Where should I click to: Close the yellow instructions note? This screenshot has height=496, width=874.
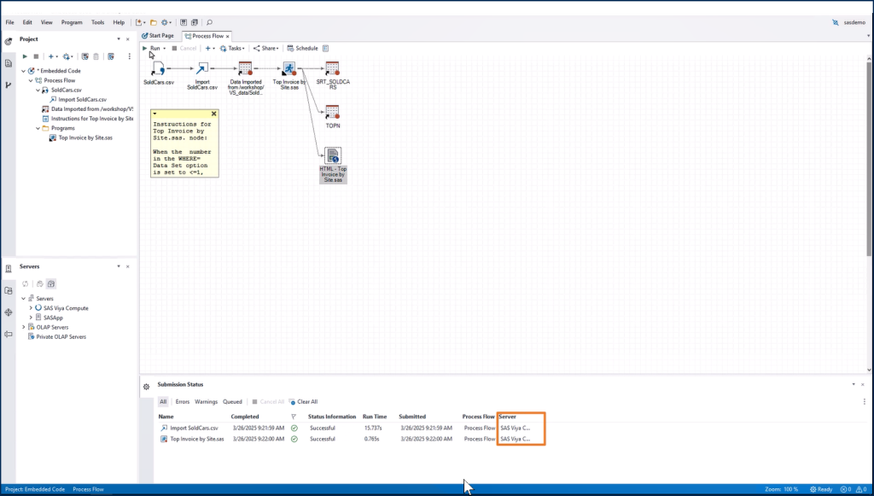[x=213, y=114]
